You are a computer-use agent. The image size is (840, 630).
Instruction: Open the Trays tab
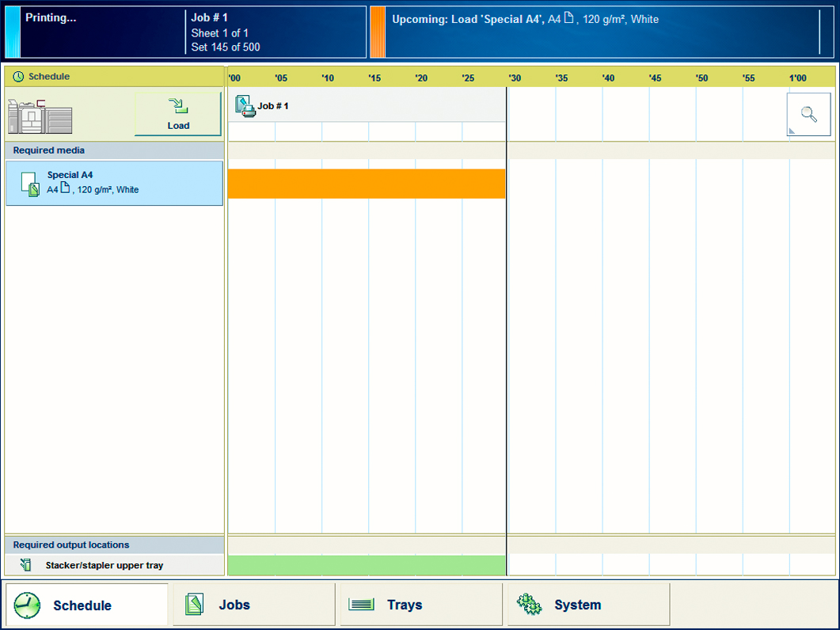click(420, 605)
